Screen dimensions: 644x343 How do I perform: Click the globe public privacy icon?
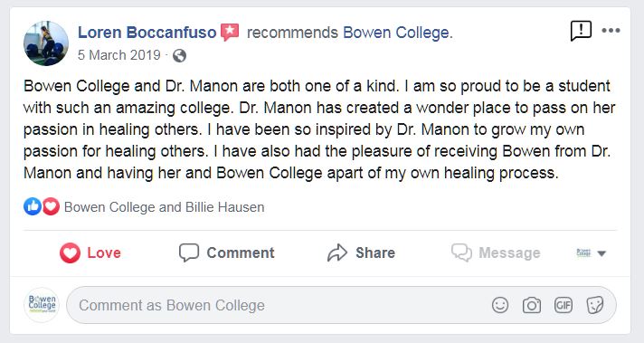click(179, 55)
